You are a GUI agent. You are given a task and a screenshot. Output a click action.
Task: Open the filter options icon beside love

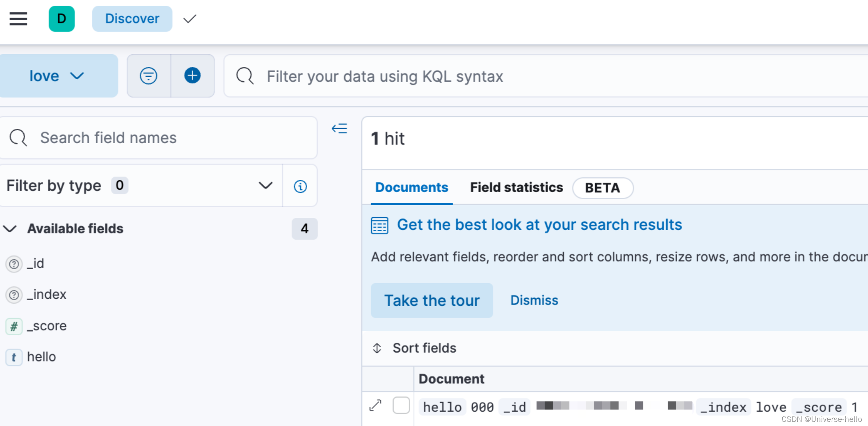148,76
